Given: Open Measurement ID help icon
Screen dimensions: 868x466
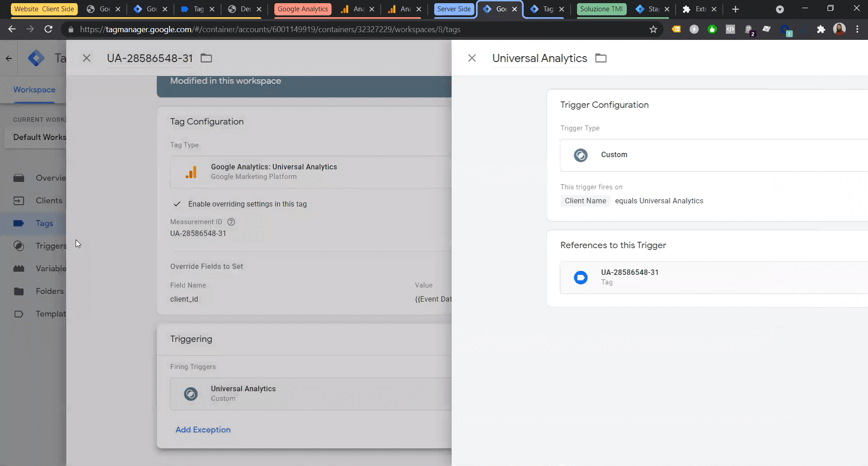Looking at the screenshot, I should click(x=231, y=222).
